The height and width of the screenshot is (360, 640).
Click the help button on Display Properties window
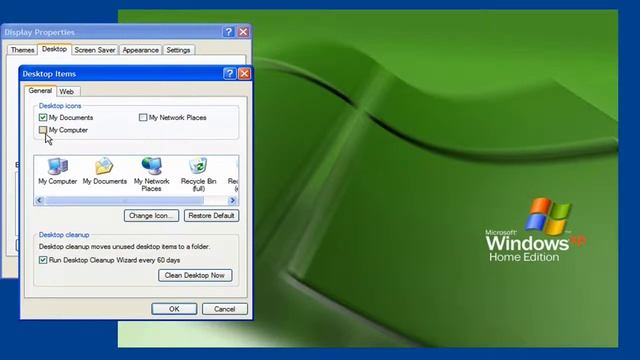[x=229, y=32]
